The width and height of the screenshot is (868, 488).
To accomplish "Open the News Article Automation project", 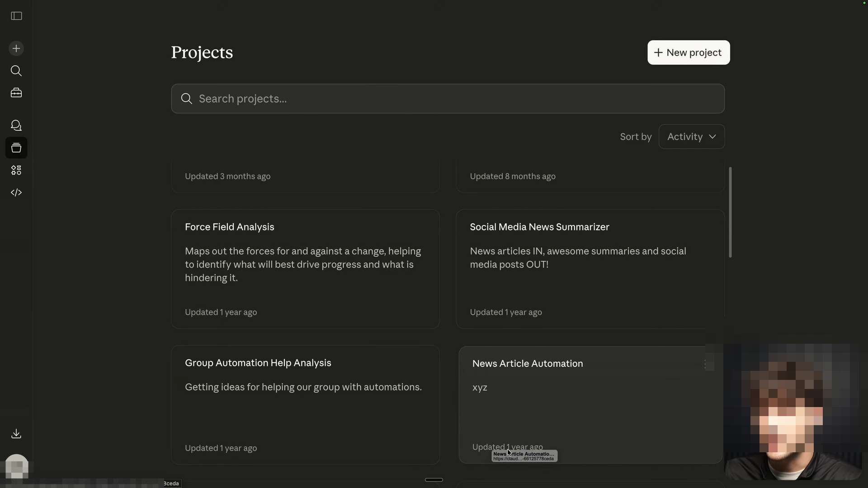I will (x=590, y=405).
